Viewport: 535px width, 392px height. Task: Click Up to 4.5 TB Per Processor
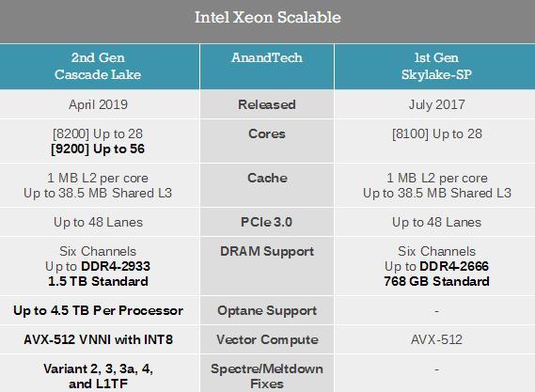coord(99,310)
